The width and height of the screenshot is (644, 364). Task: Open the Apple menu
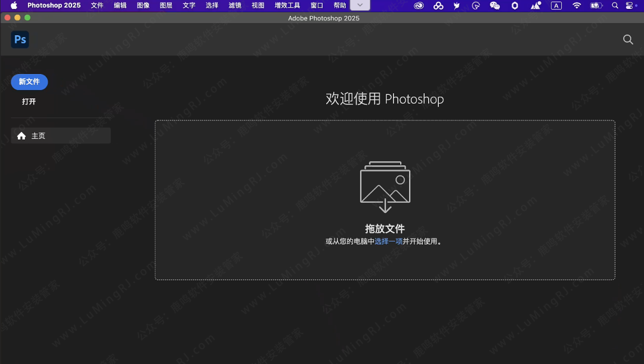tap(14, 5)
